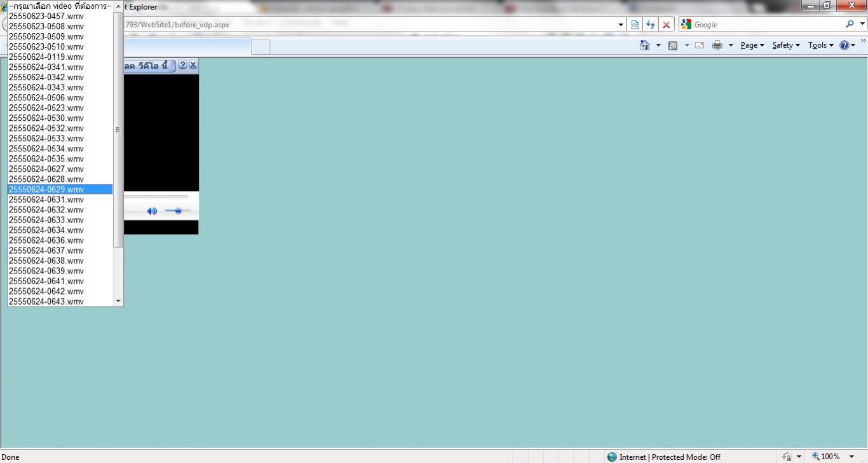Click inside the Google search box
This screenshot has width=868, height=463.
point(766,25)
